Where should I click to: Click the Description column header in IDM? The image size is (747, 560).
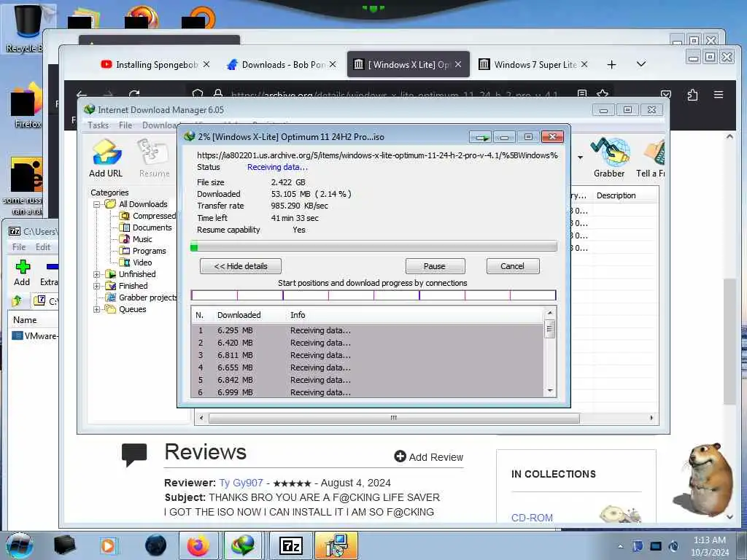click(x=616, y=195)
